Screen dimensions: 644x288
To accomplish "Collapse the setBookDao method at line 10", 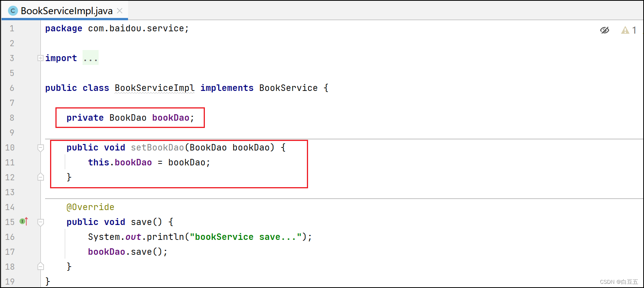I will pos(41,147).
